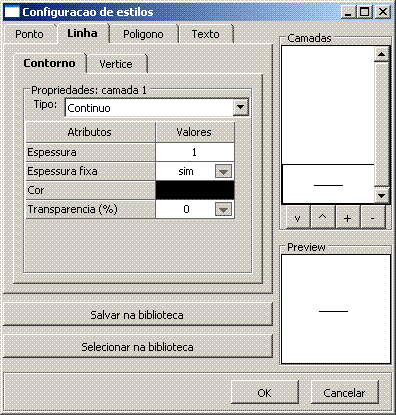Switch to the Ponto tab

29,34
